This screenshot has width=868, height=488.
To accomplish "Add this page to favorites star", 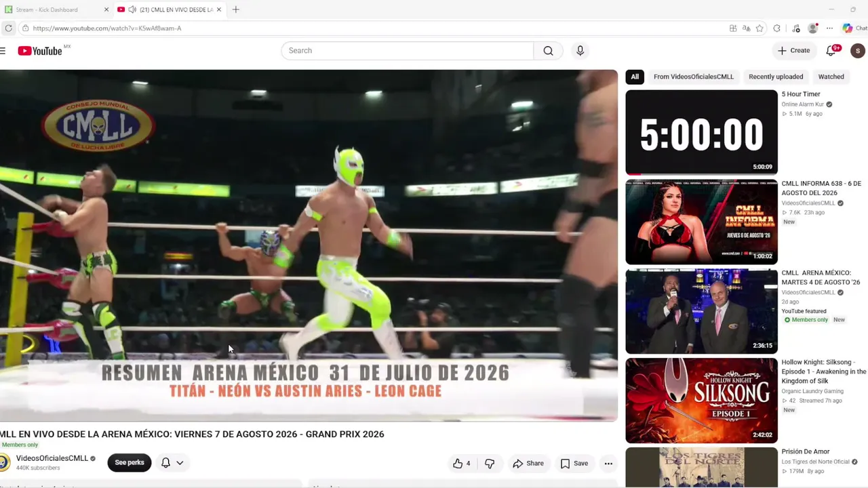I will coord(759,28).
